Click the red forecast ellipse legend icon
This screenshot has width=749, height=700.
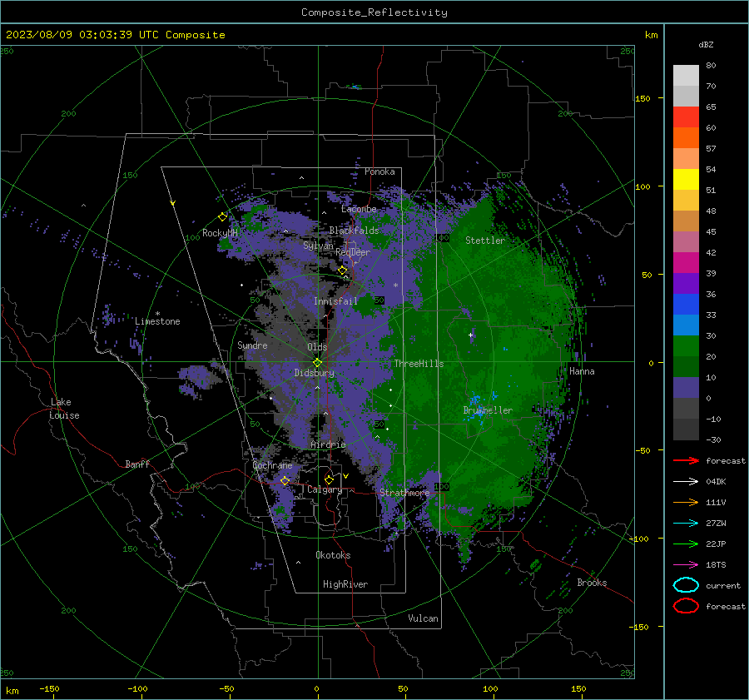[686, 606]
